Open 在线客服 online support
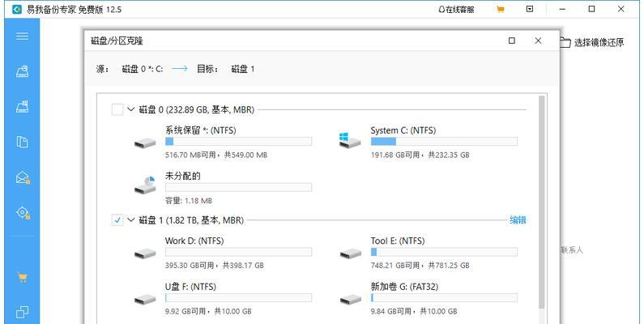This screenshot has width=644, height=324. [456, 10]
